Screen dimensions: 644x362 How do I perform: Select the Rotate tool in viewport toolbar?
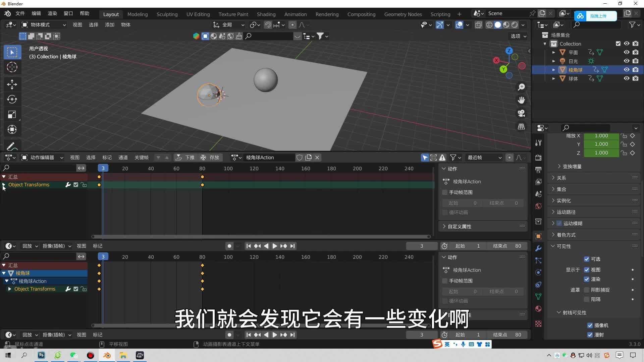[x=12, y=99]
